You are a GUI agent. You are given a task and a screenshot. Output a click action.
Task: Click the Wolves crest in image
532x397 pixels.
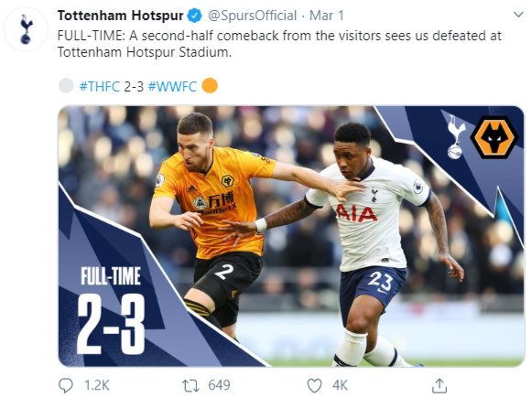point(494,137)
